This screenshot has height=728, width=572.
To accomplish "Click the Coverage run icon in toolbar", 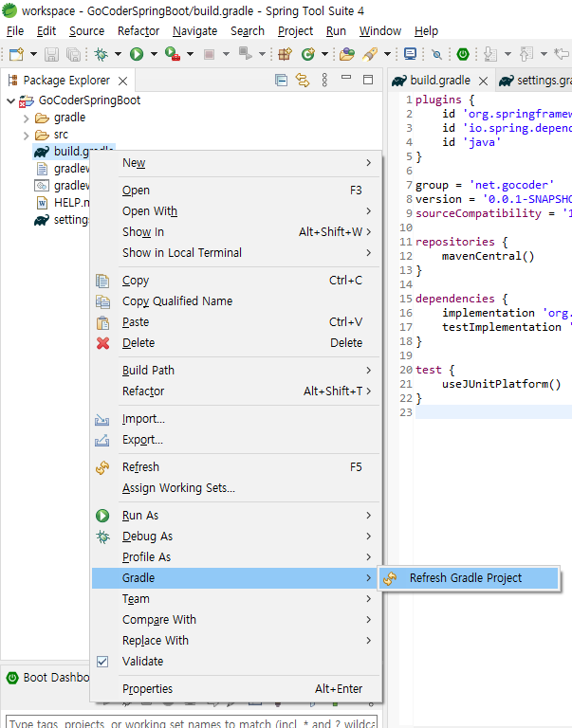I will point(172,54).
